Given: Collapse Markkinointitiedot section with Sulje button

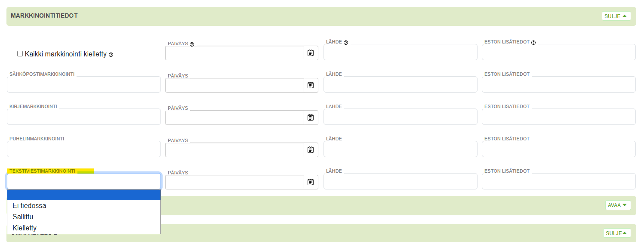Looking at the screenshot, I should click(616, 16).
